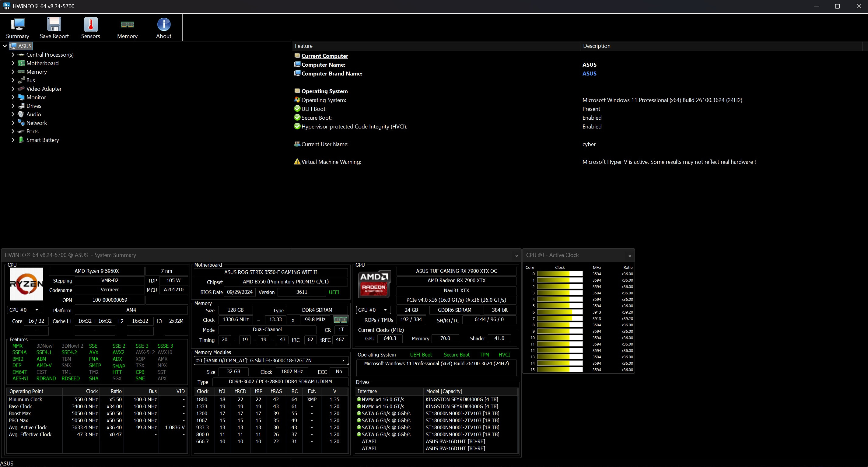
Task: Click the Boost Max operating point row
Action: 97,413
